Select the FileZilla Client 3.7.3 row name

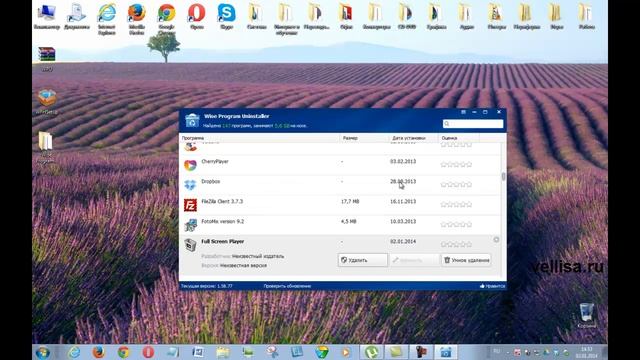click(x=222, y=201)
